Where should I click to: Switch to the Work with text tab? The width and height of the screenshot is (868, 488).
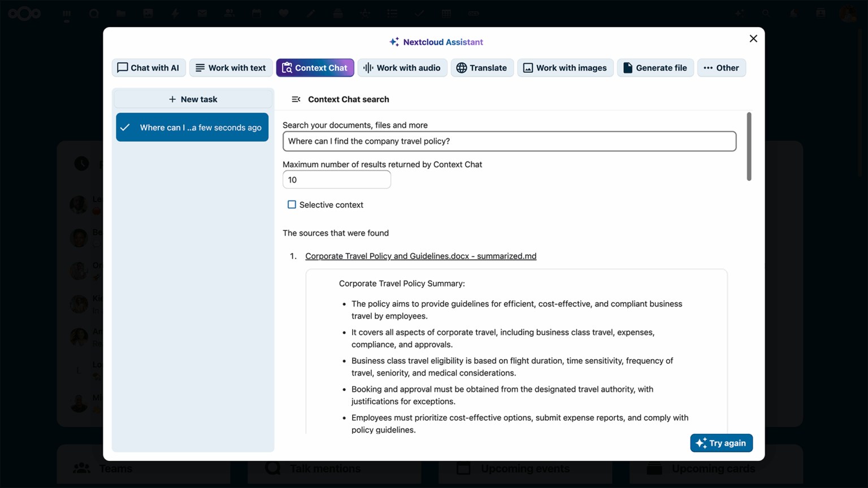231,68
